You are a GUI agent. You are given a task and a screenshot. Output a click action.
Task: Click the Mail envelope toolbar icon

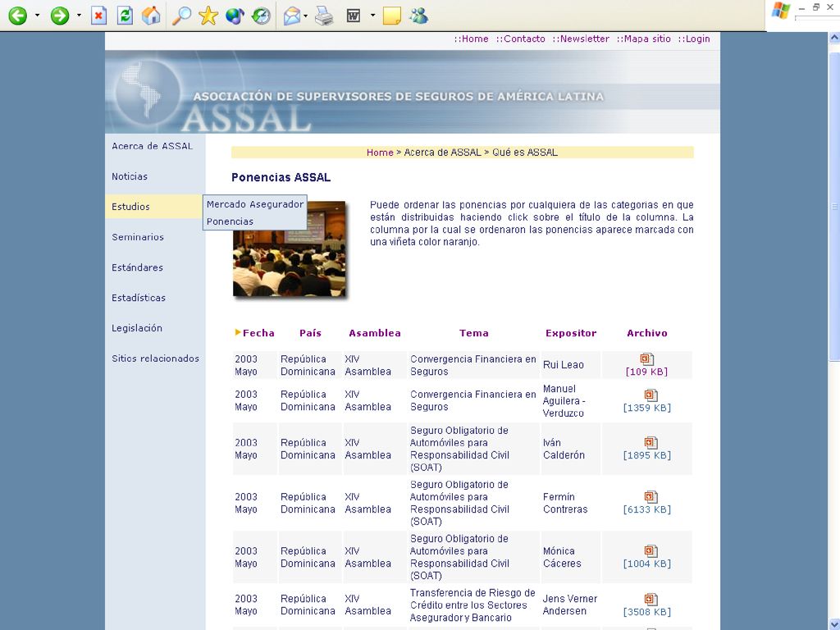pos(292,16)
